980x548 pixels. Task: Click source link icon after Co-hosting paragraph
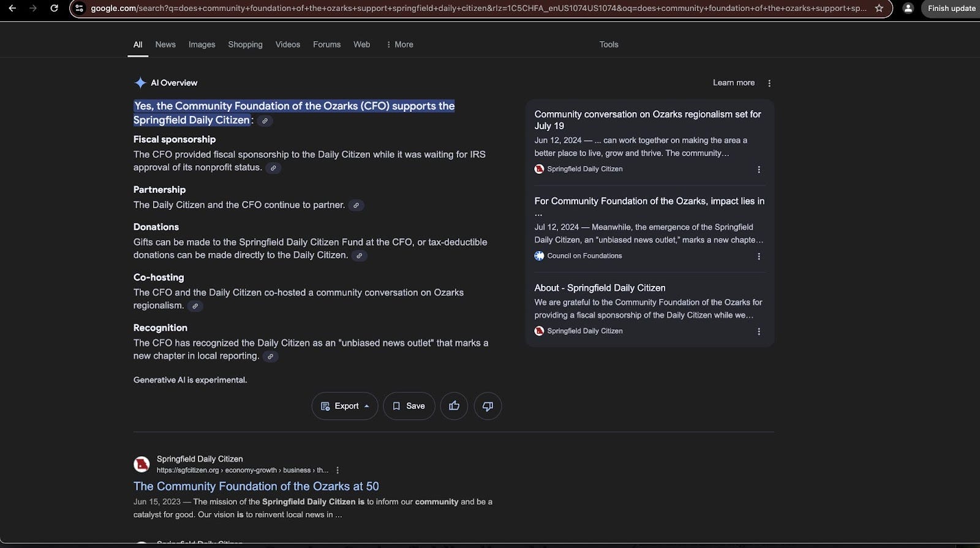click(195, 306)
